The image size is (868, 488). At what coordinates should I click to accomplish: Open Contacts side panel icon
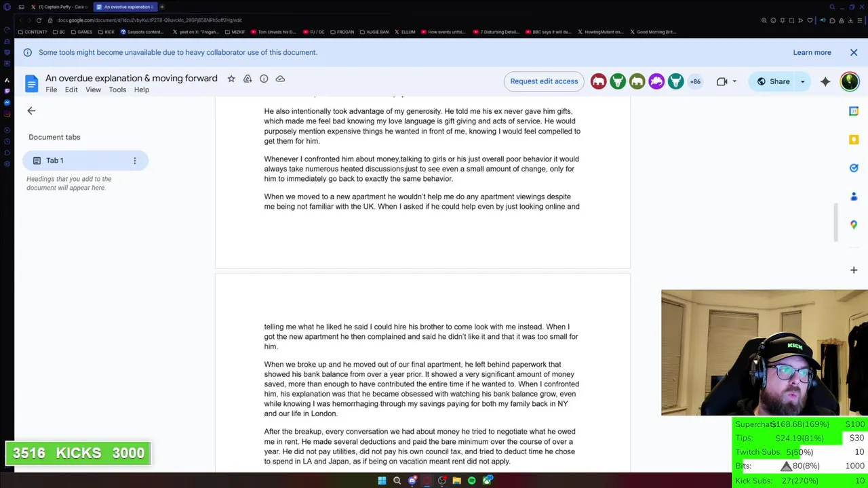tap(854, 197)
